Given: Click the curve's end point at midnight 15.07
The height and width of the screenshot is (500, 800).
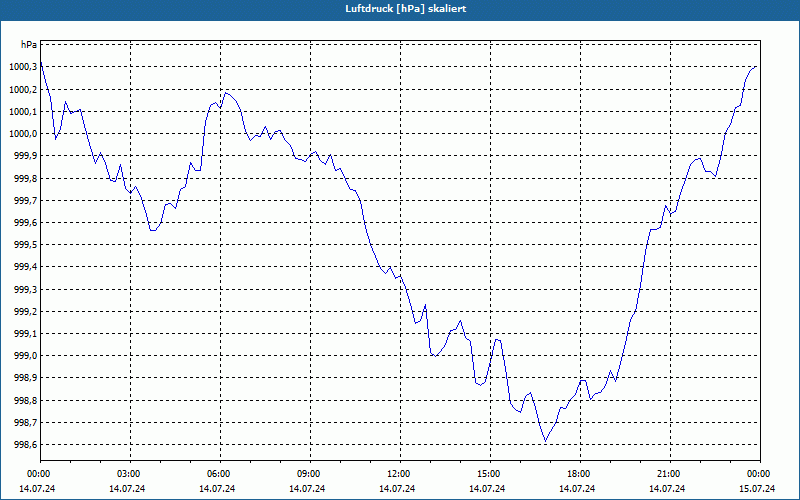Looking at the screenshot, I should 756,67.
